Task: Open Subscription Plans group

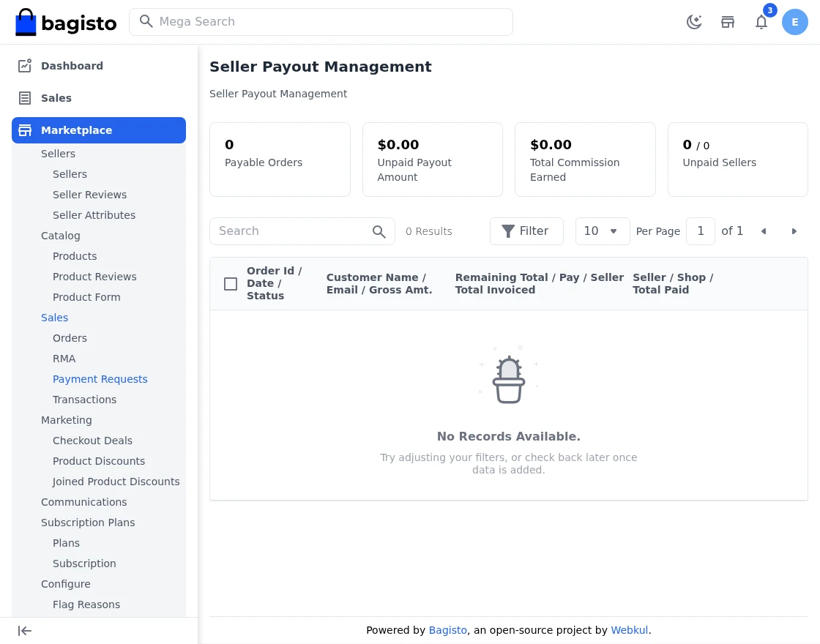Action: point(88,523)
